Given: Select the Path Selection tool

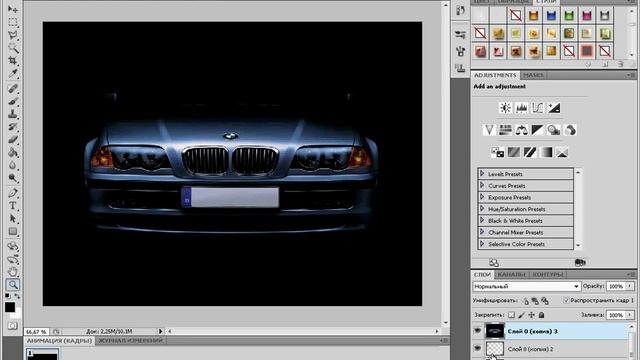Looking at the screenshot, I should (x=13, y=218).
